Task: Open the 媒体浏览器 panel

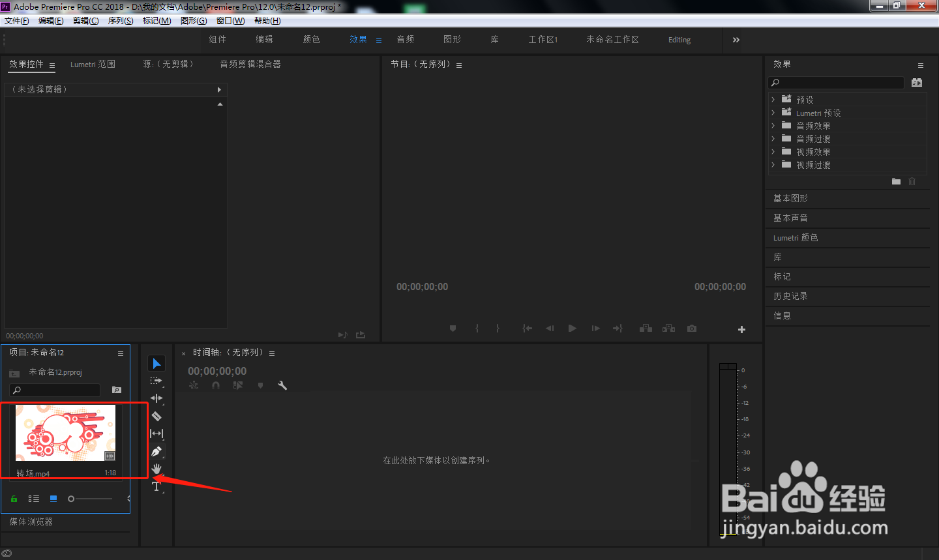Action: tap(31, 522)
